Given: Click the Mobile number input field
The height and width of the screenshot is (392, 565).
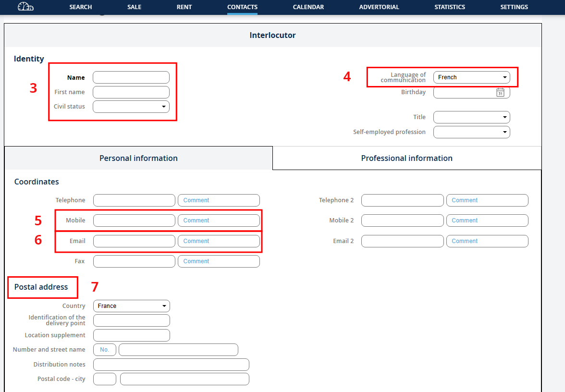Looking at the screenshot, I should point(134,220).
